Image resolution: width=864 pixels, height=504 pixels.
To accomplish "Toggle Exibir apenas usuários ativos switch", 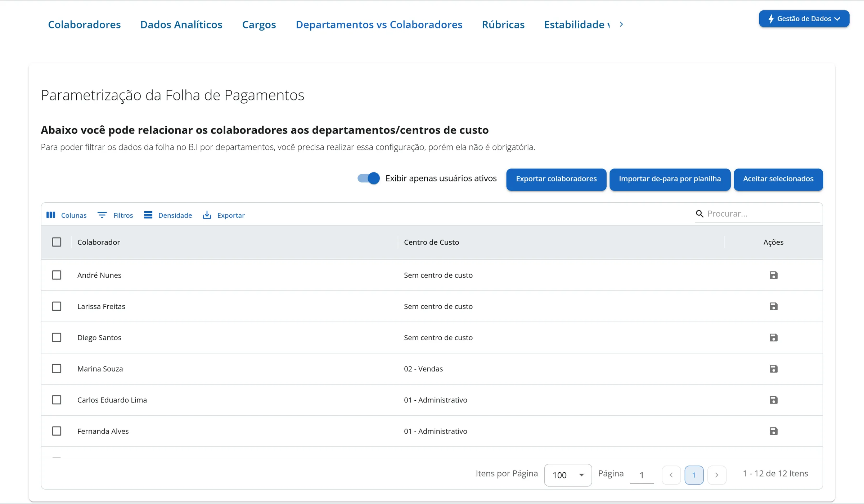I will pyautogui.click(x=369, y=178).
